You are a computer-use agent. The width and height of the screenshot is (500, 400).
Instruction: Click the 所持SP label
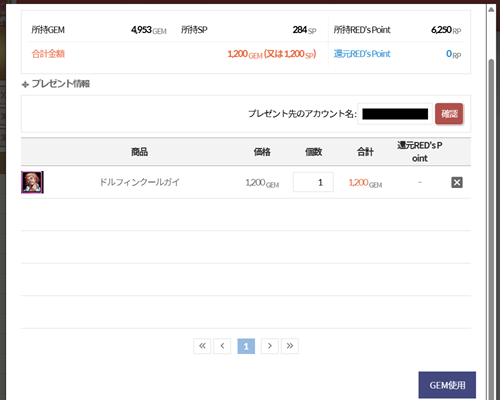click(194, 30)
